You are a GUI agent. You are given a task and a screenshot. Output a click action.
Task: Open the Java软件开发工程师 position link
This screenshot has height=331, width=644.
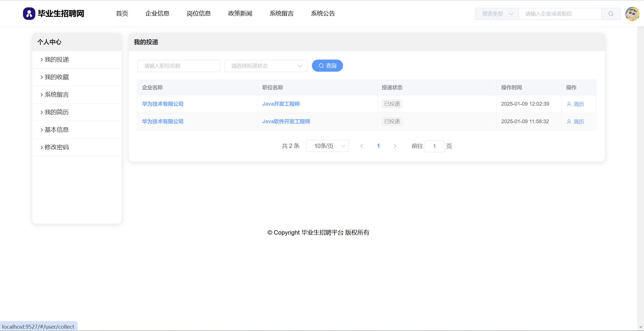(286, 121)
